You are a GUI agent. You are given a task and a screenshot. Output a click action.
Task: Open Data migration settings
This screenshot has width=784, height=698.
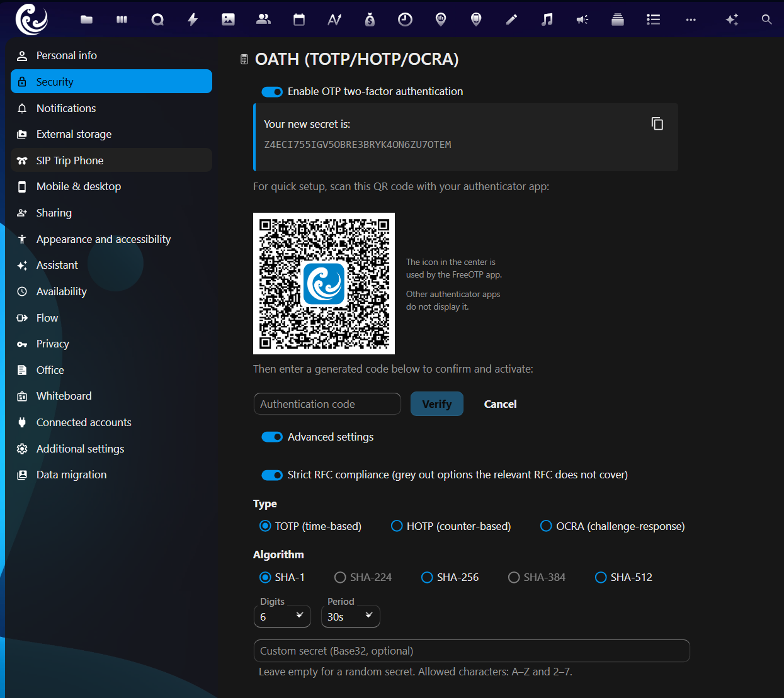click(111, 475)
